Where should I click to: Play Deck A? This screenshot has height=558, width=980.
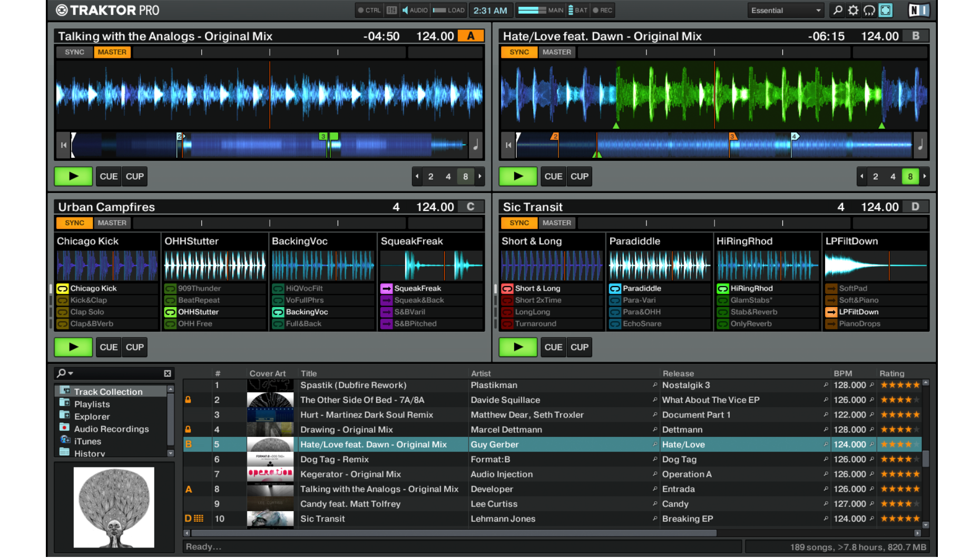point(73,176)
